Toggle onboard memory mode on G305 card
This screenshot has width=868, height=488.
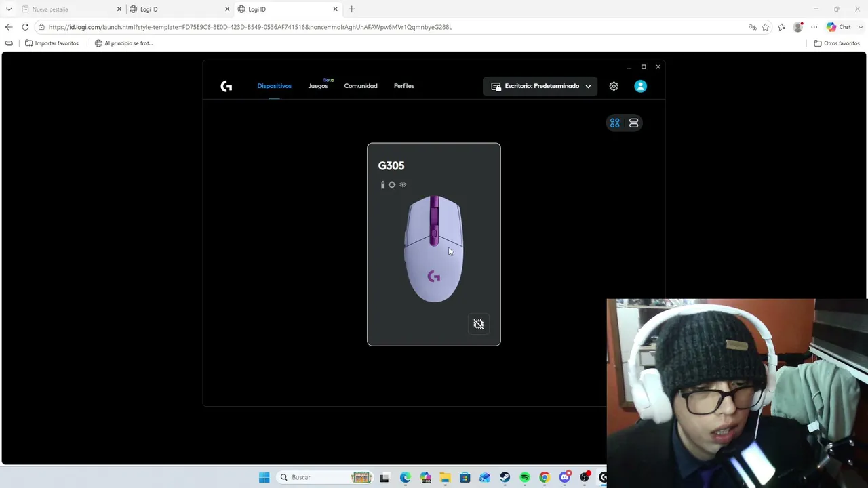(x=479, y=324)
